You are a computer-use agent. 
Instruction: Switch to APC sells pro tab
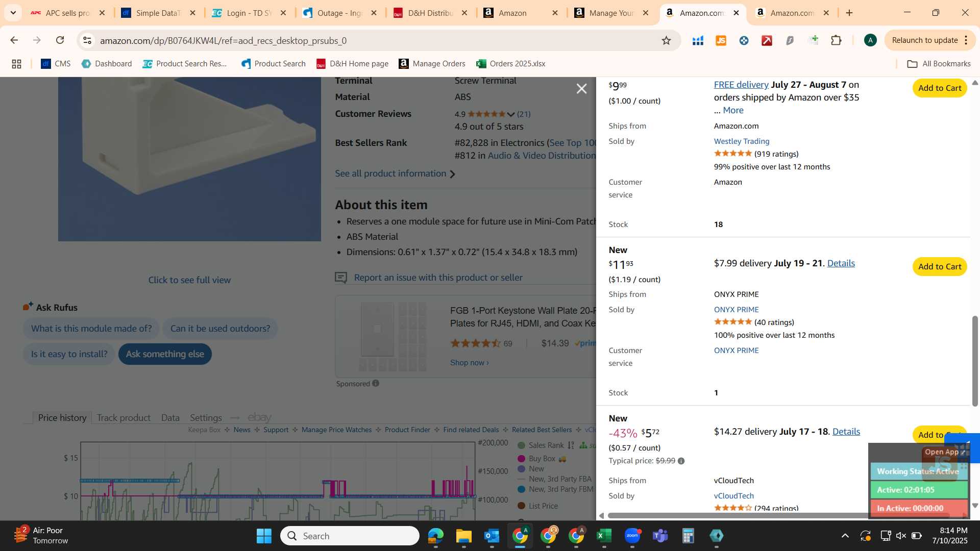[x=67, y=13]
